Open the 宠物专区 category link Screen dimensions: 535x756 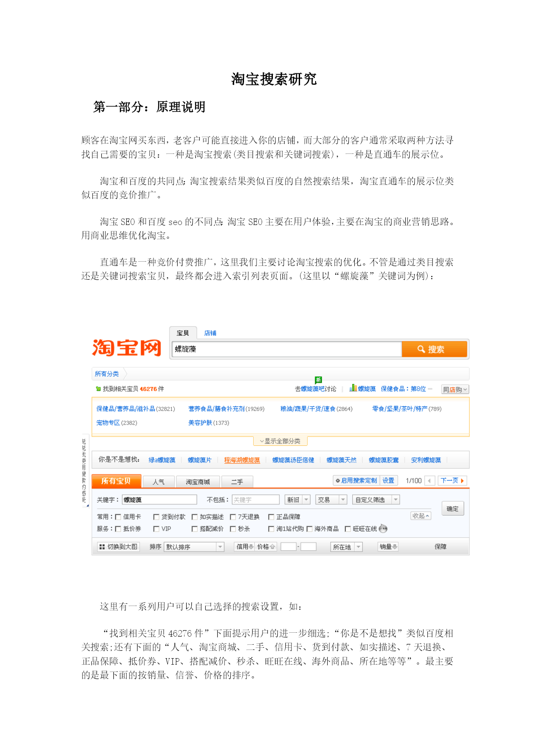click(108, 423)
